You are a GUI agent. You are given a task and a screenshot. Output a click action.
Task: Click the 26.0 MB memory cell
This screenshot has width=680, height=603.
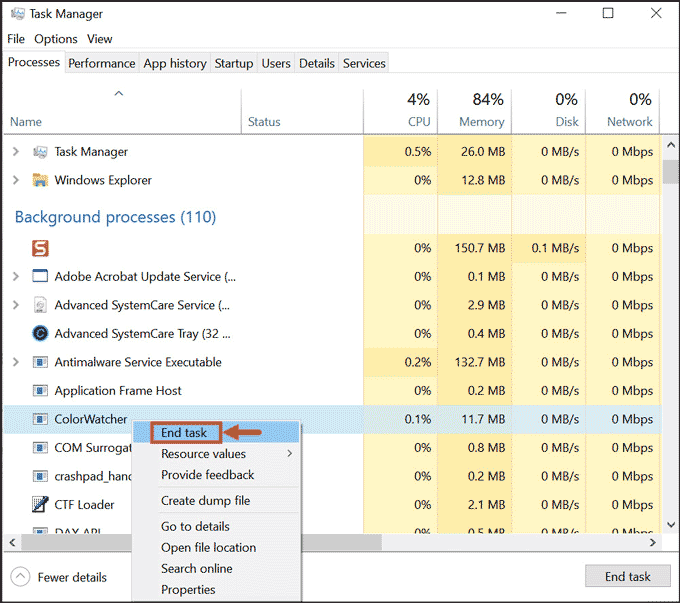coord(474,152)
